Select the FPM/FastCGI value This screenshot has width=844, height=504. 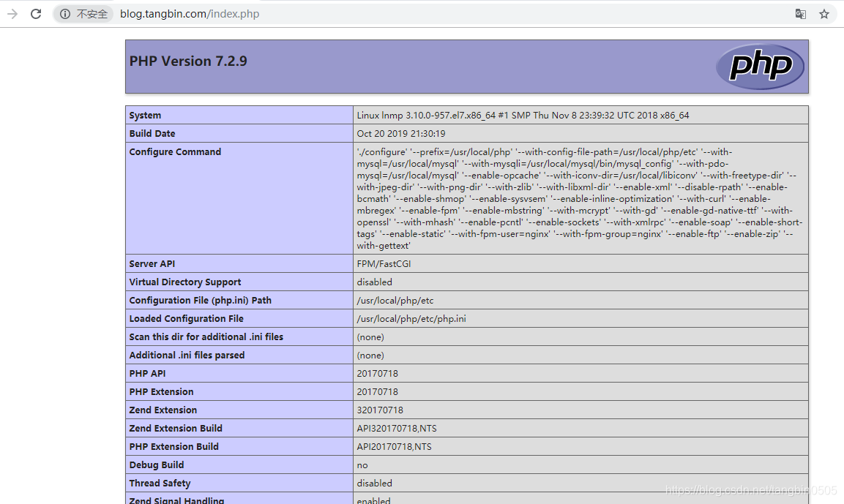pyautogui.click(x=384, y=263)
